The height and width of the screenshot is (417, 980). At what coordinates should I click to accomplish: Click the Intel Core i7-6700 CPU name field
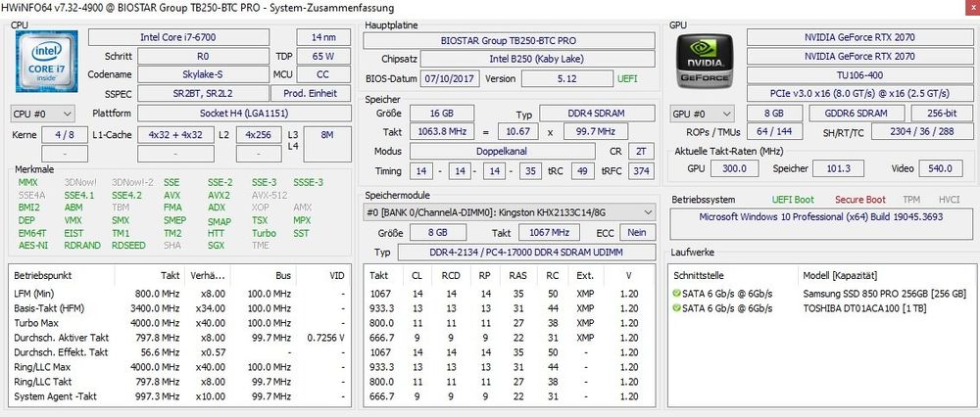click(x=178, y=37)
